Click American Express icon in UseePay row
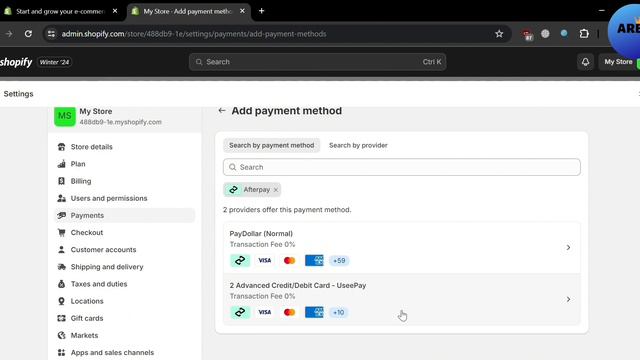This screenshot has width=640, height=360. [x=314, y=312]
